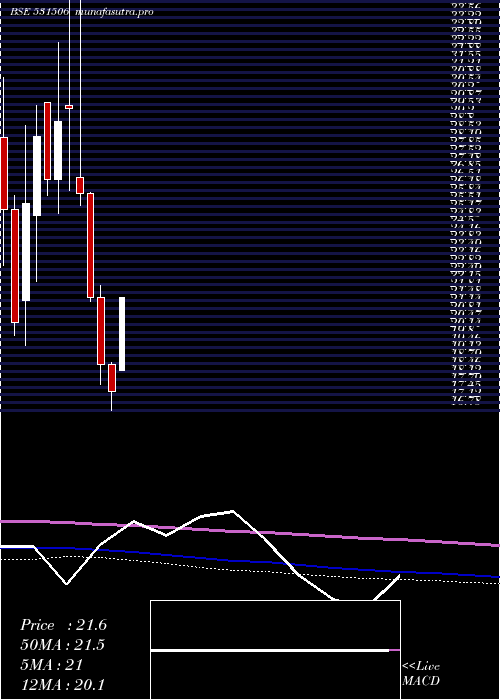The height and width of the screenshot is (700, 500).
Task: Click the white horizontal line inside MACD box
Action: [x=270, y=650]
